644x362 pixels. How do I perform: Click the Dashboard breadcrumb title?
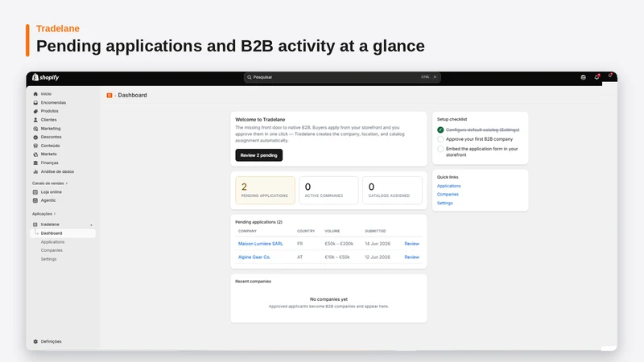point(132,95)
